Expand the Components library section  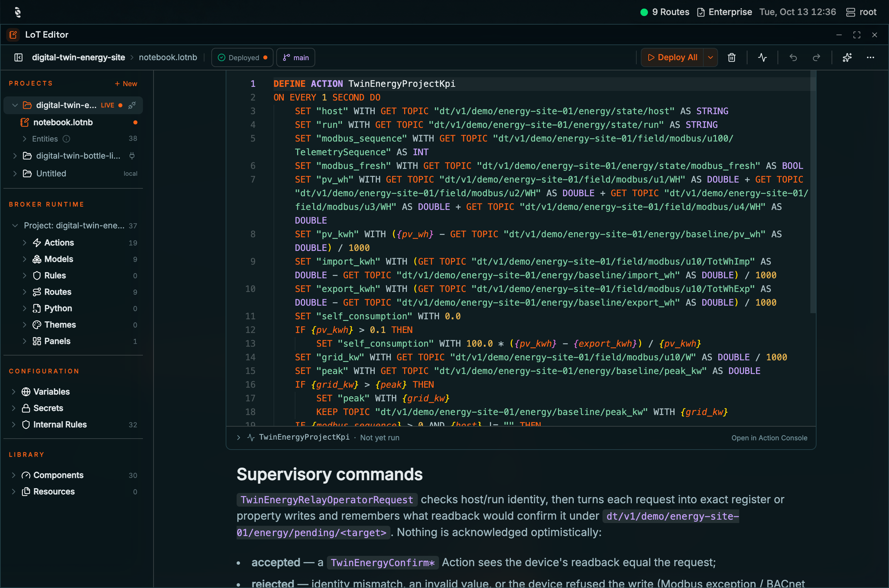[x=13, y=475]
